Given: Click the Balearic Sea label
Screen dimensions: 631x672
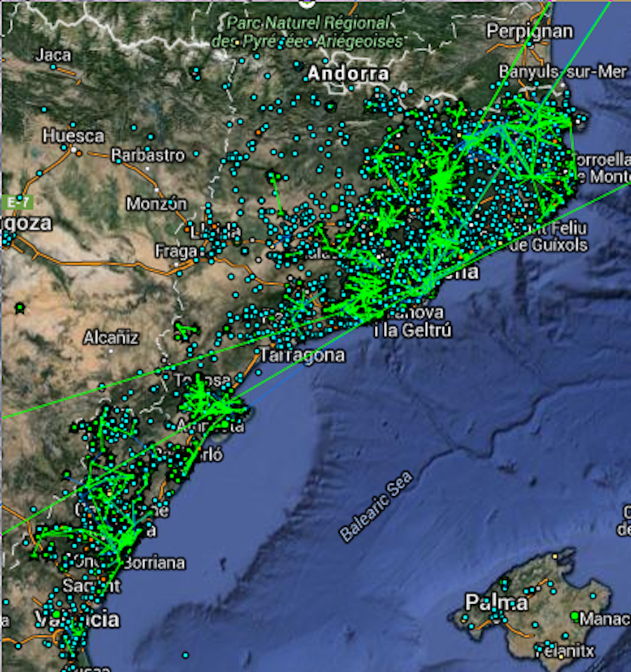Looking at the screenshot, I should (376, 507).
